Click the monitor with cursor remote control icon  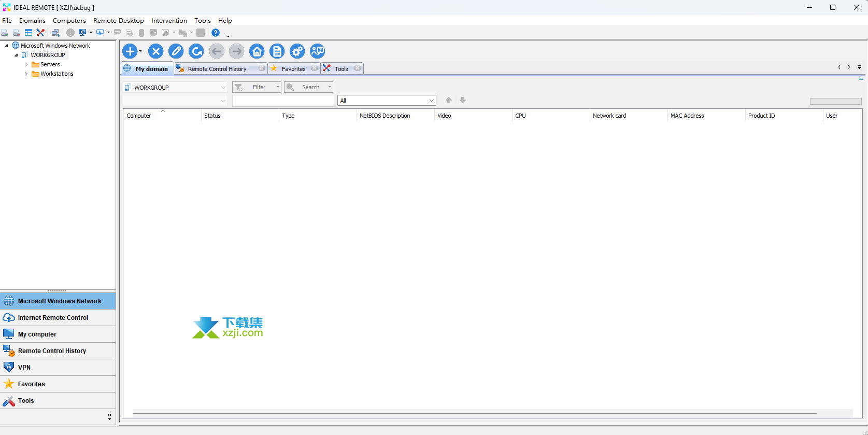click(82, 33)
